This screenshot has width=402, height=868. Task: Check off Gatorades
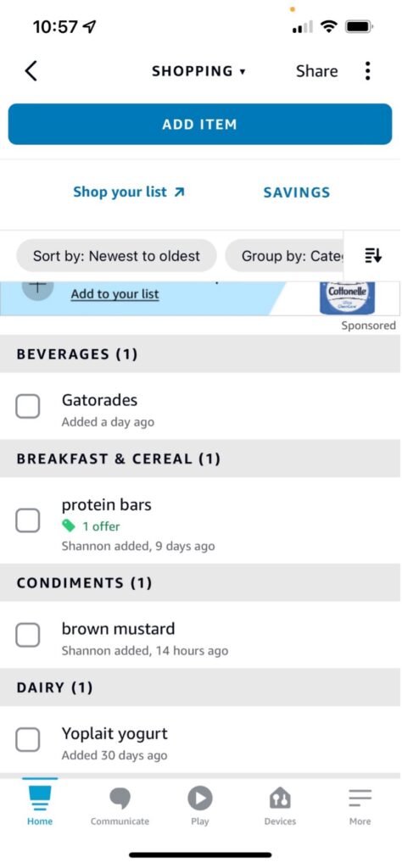point(27,406)
